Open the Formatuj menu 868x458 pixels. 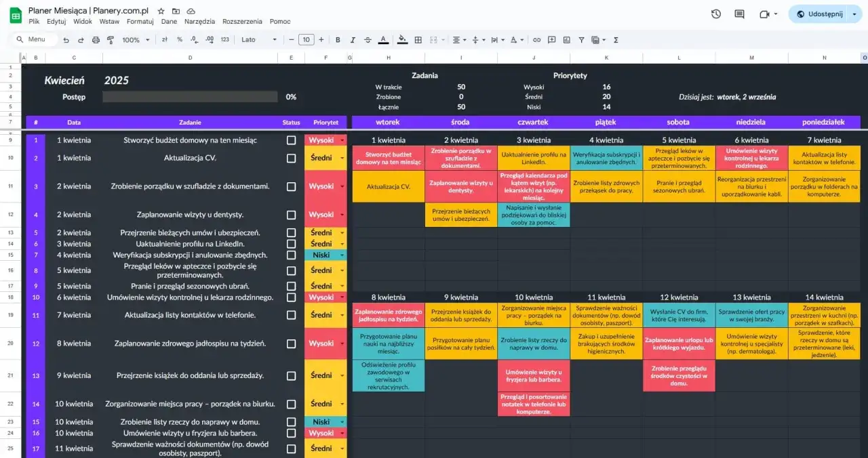140,22
